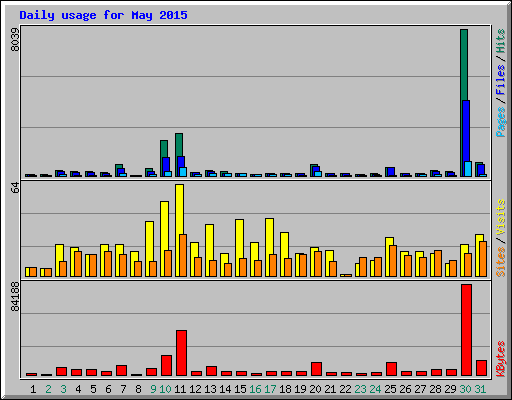Click the red KBytes bar for day 31

[x=481, y=368]
